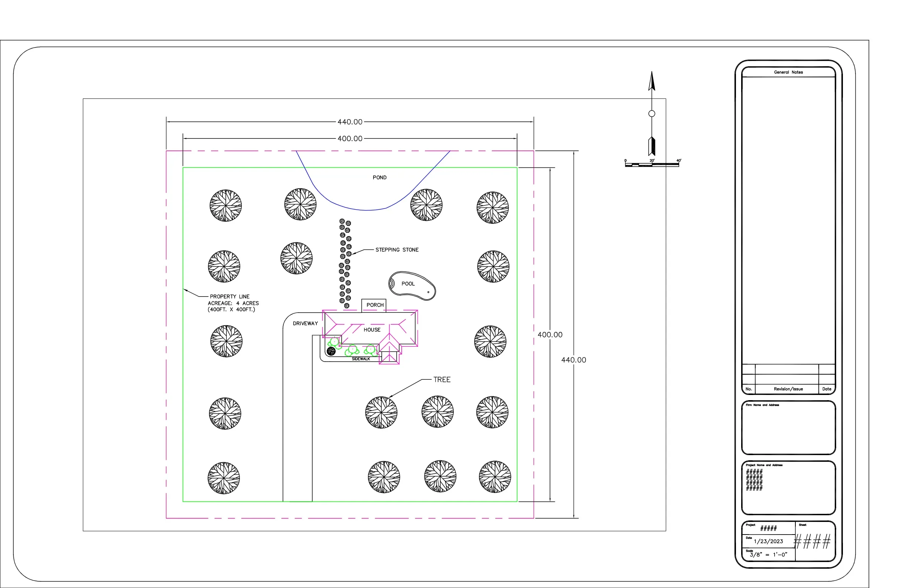Click the HOUSE label
The width and height of the screenshot is (909, 588).
coord(372,330)
